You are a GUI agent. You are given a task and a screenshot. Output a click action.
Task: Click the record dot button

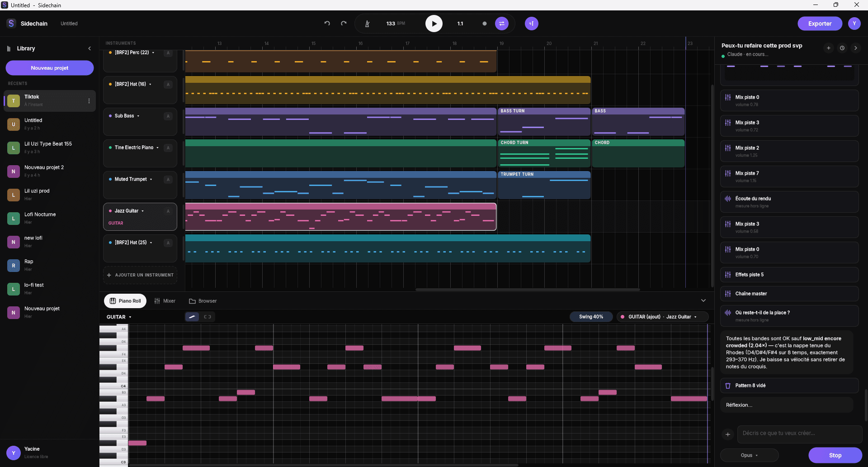click(x=485, y=24)
